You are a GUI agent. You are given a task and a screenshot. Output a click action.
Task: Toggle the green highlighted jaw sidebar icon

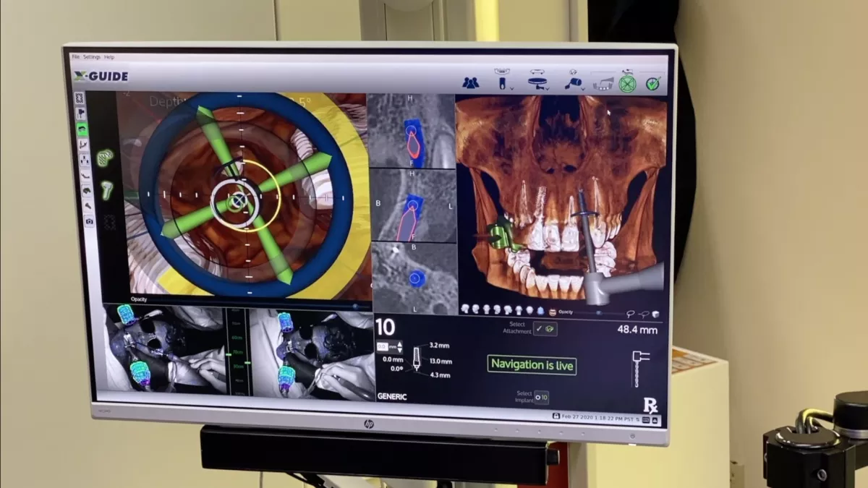[x=82, y=128]
